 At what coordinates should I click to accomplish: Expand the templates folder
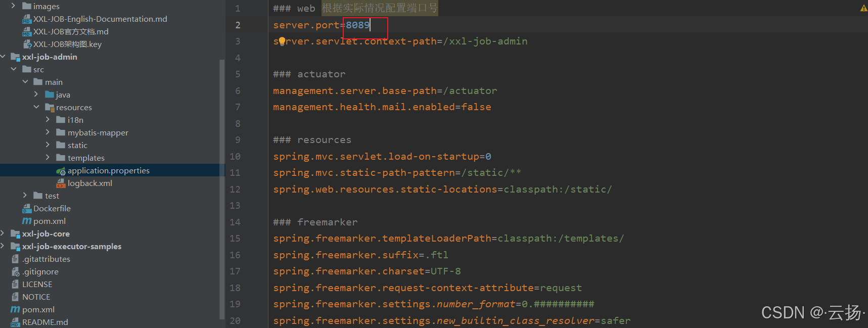click(48, 158)
